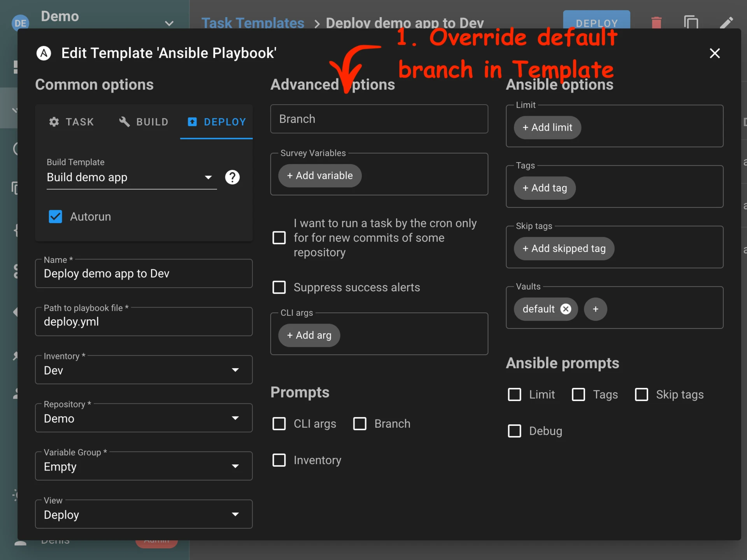Click the Ansible logo icon in dialog header
The height and width of the screenshot is (560, 747).
tap(44, 53)
